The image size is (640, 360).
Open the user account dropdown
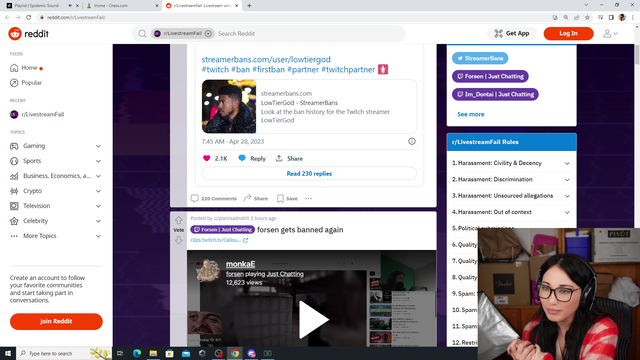[610, 33]
